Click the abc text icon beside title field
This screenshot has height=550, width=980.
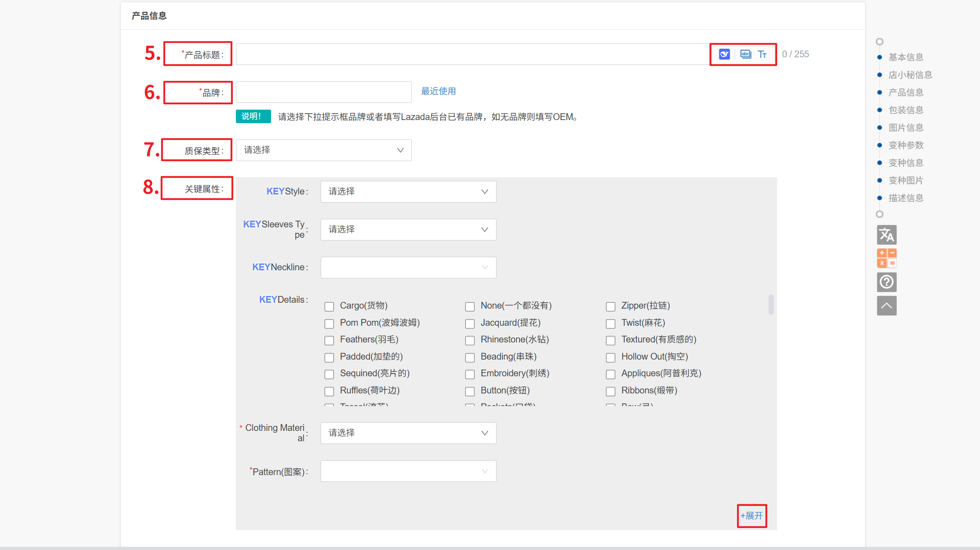pos(745,54)
